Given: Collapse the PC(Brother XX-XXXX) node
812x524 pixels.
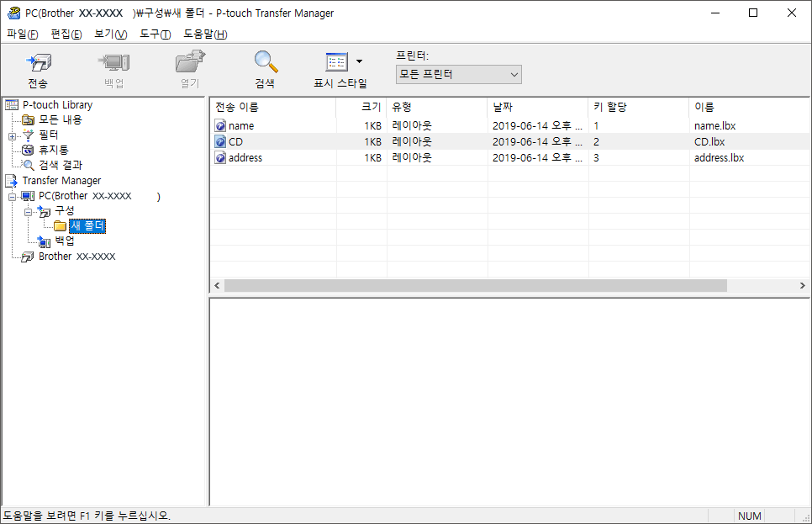Looking at the screenshot, I should 12,197.
